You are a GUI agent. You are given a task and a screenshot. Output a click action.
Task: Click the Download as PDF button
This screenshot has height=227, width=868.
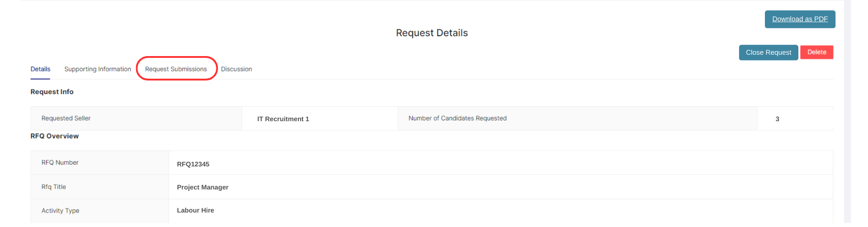pos(800,19)
